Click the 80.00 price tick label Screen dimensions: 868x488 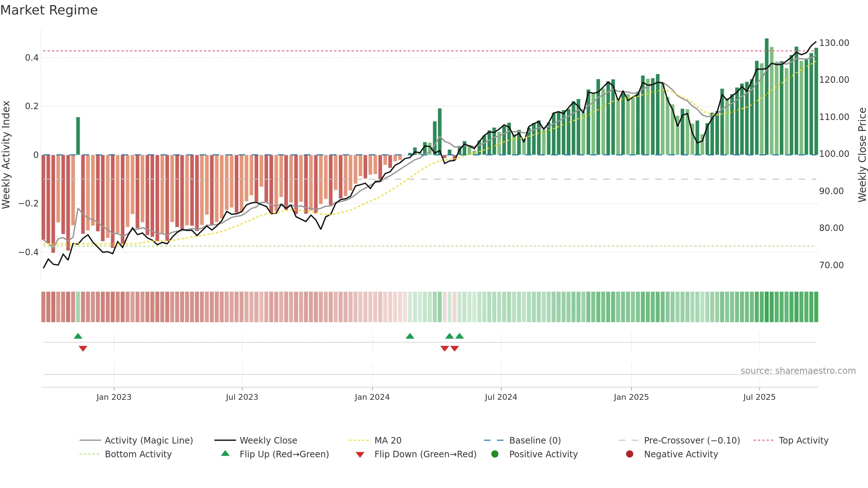click(x=831, y=228)
